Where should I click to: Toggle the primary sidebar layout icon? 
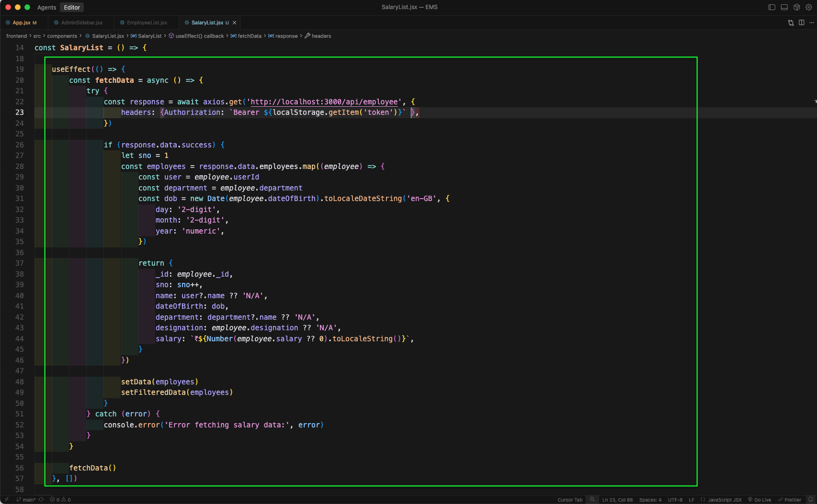772,7
